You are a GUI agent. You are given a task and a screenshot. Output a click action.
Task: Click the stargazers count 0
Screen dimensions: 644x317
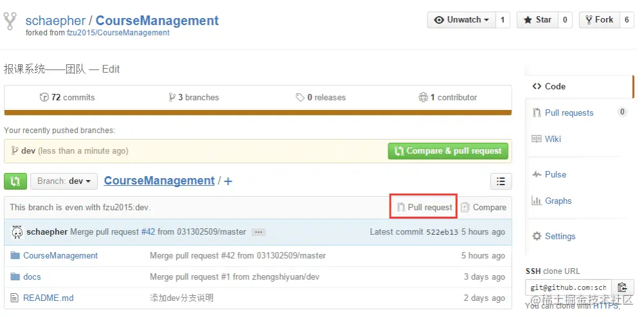click(x=565, y=20)
